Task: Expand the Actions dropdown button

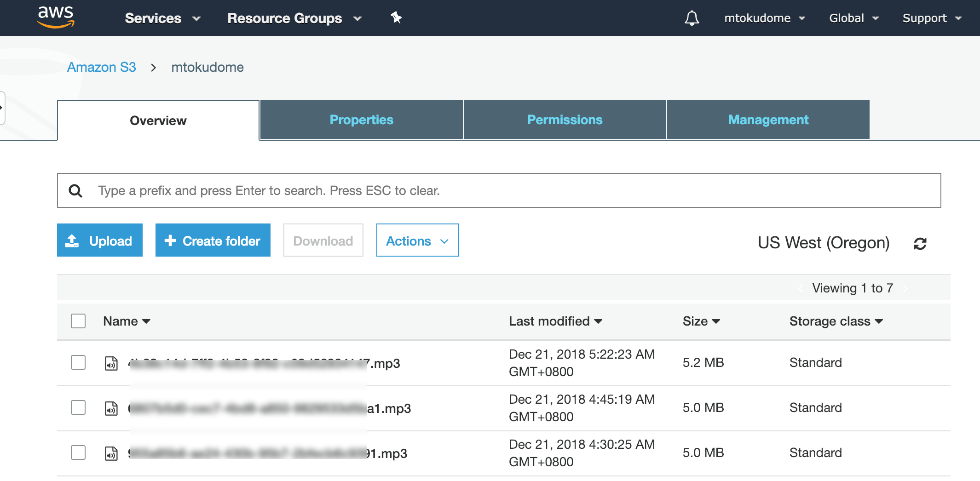Action: [417, 240]
